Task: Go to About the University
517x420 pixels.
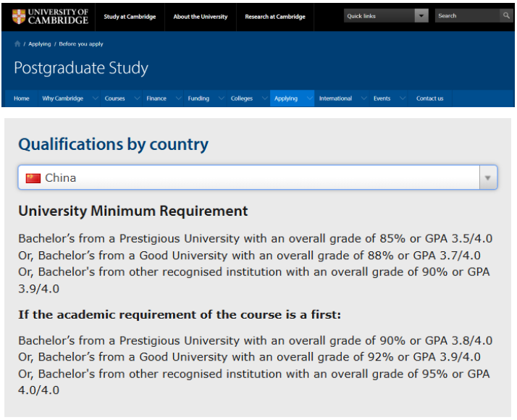Action: coord(201,17)
